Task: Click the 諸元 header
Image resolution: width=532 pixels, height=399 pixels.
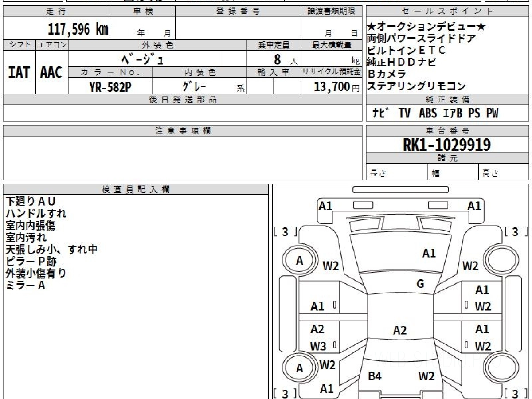Action: tap(448, 158)
